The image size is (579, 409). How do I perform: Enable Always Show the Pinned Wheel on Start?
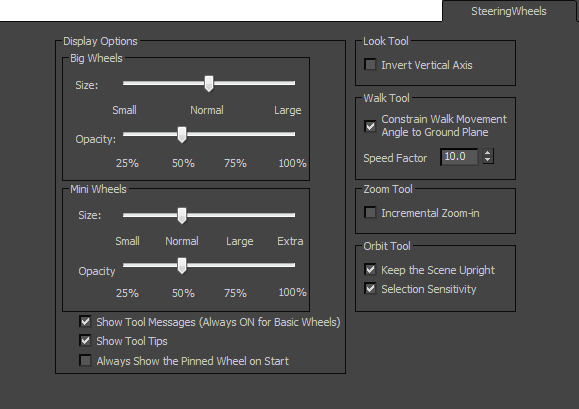(85, 360)
